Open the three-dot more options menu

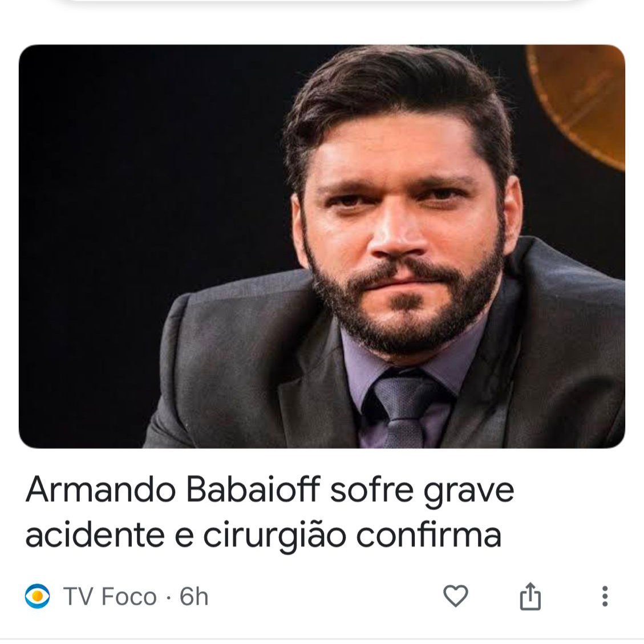605,596
